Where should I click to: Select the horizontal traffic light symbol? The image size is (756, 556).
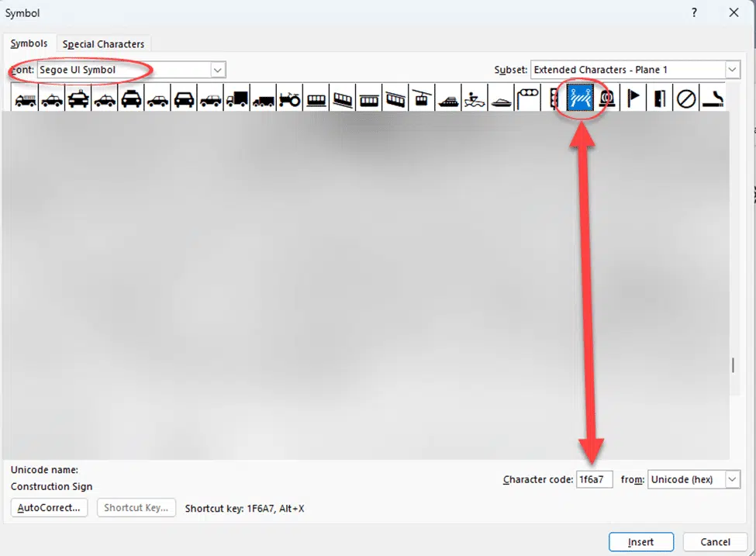528,98
